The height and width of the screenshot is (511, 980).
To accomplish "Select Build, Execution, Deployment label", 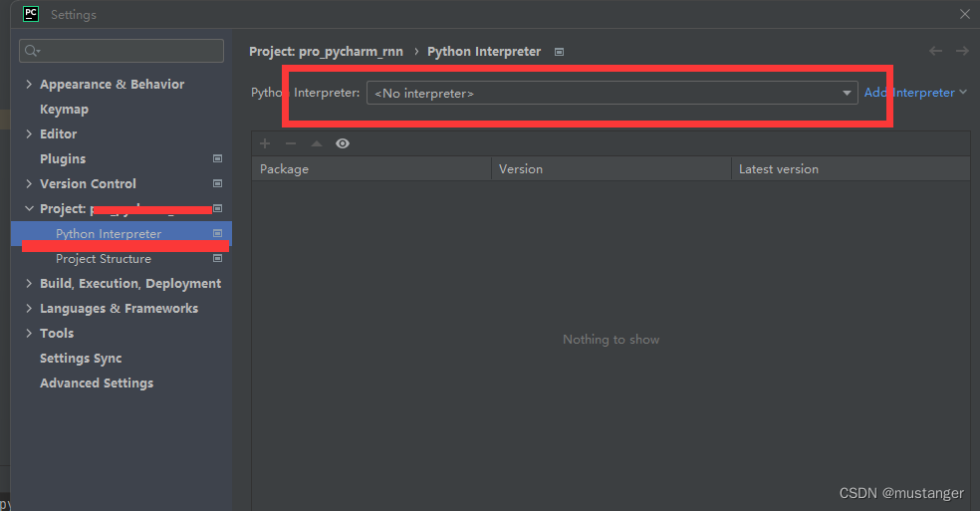I will pyautogui.click(x=130, y=284).
